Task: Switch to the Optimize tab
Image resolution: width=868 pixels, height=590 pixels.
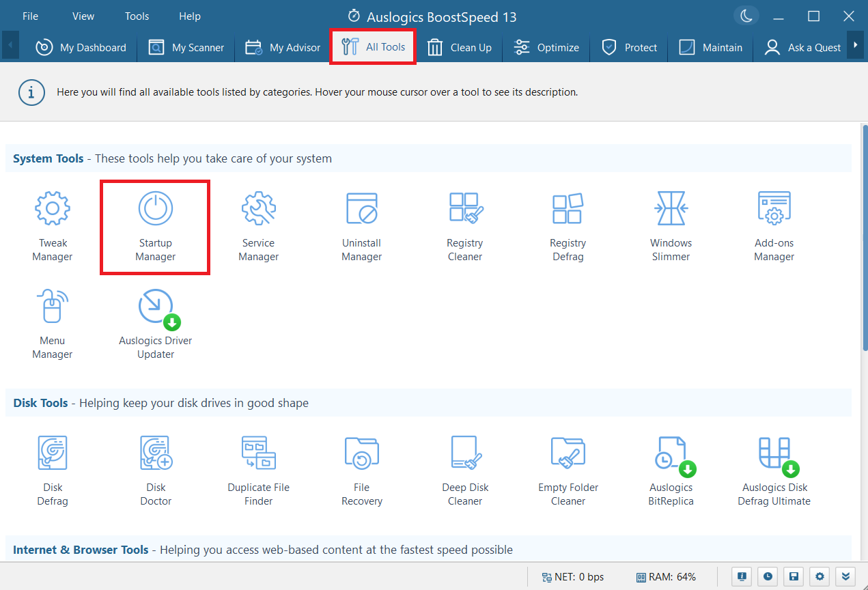Action: 546,47
